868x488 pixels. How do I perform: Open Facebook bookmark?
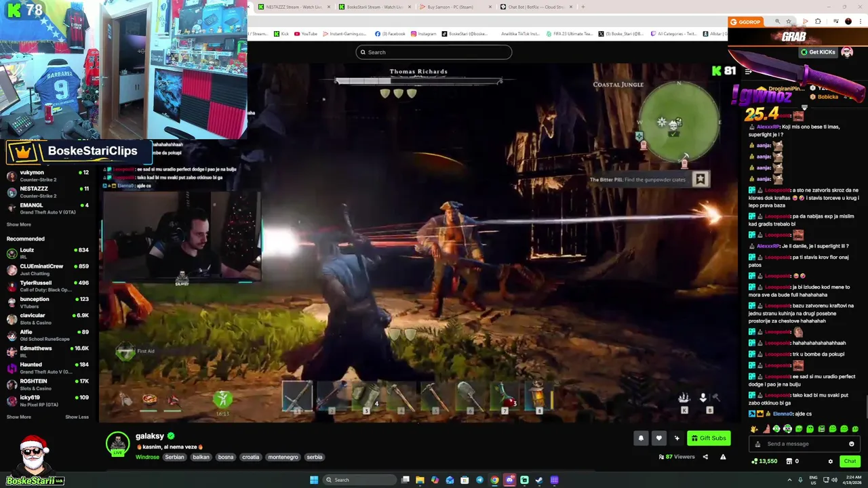pos(390,33)
